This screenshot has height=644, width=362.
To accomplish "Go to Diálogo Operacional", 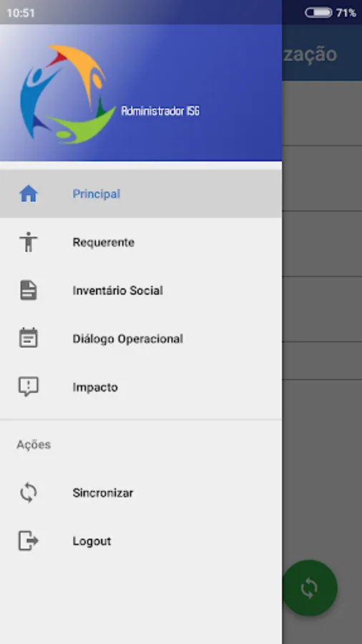I will click(x=141, y=338).
